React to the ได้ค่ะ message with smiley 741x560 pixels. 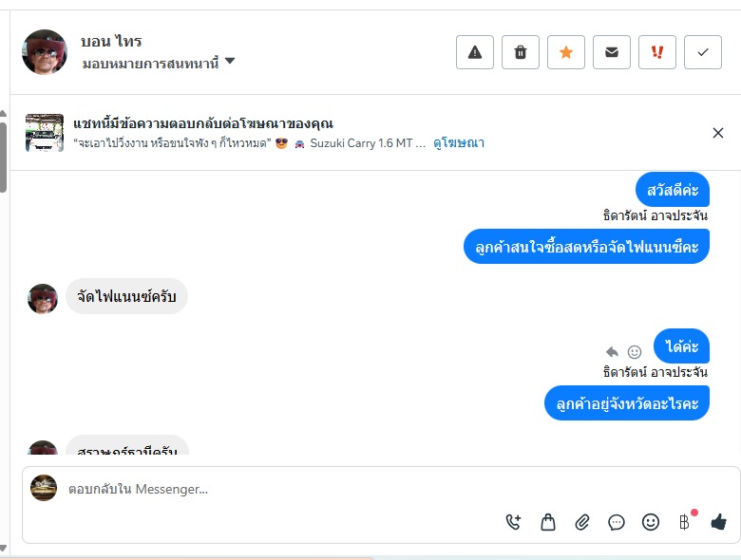click(635, 351)
